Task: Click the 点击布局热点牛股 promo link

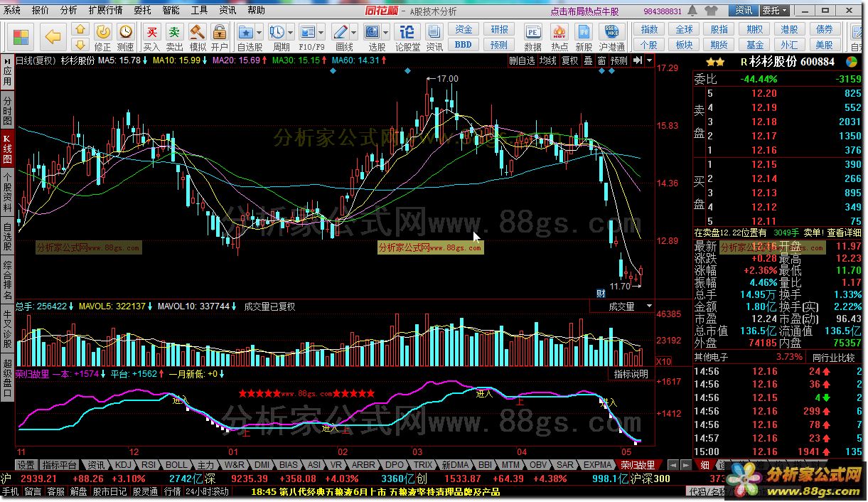Action: (585, 11)
